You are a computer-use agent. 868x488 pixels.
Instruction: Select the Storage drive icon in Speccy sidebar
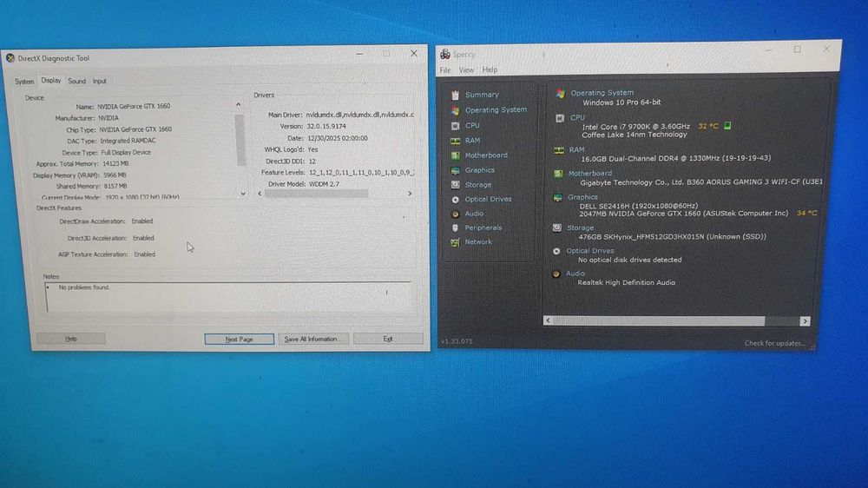455,185
